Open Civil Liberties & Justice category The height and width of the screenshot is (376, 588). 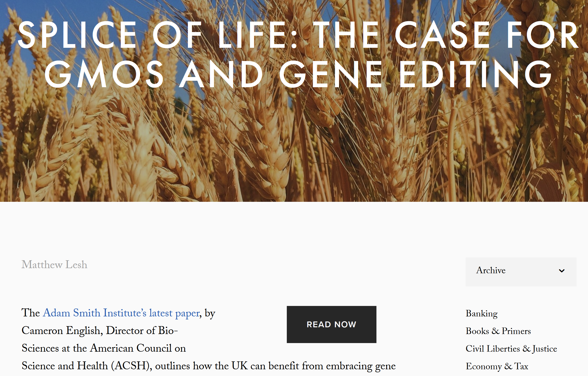tap(511, 349)
